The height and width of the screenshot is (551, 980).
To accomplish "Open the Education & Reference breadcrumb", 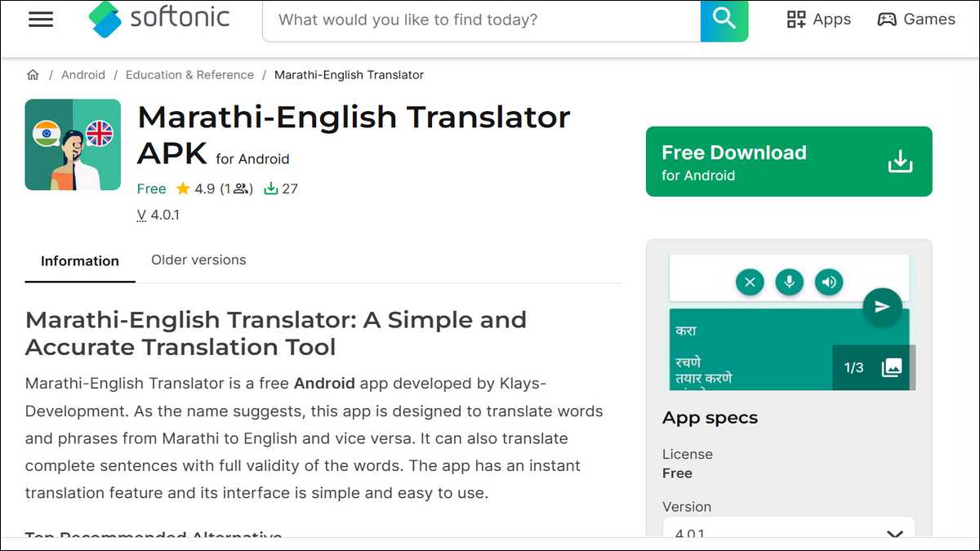I will tap(189, 74).
